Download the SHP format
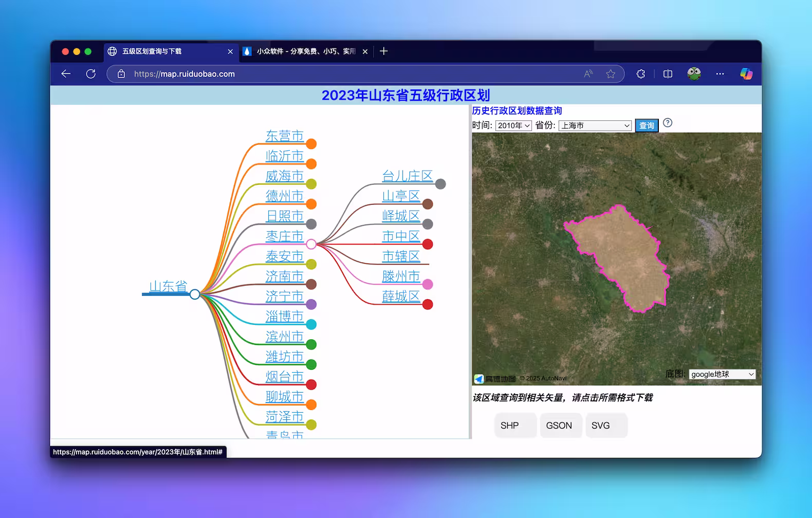812x518 pixels. click(515, 425)
